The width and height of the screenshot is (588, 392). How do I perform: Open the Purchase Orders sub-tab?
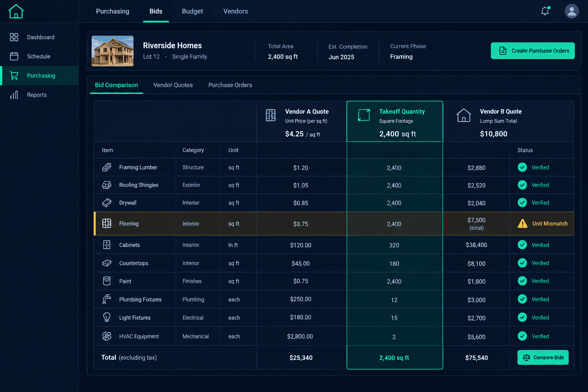[230, 85]
